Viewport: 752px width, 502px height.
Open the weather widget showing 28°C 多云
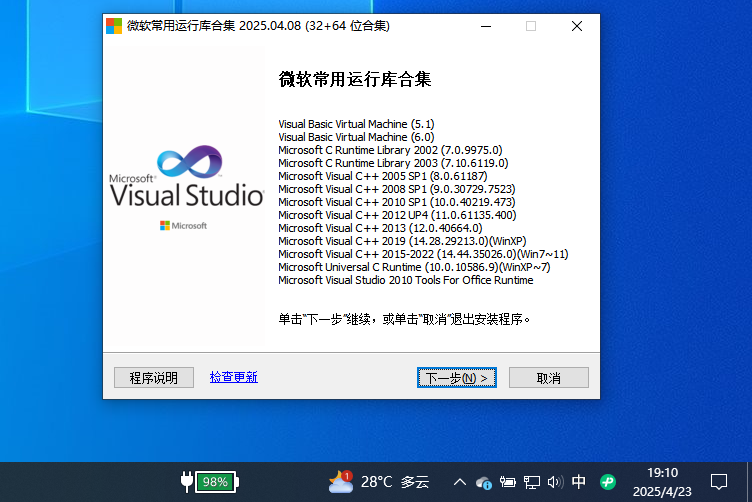pos(379,482)
